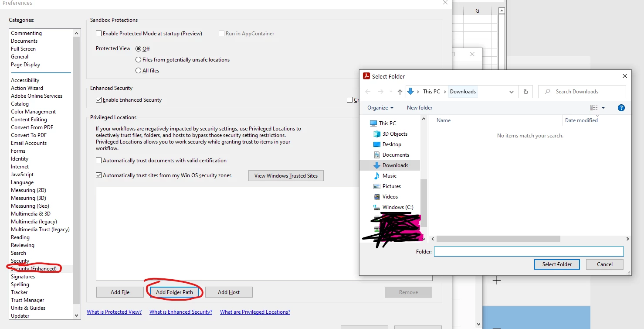
Task: Click Categories list scroll up arrow
Action: [77, 33]
